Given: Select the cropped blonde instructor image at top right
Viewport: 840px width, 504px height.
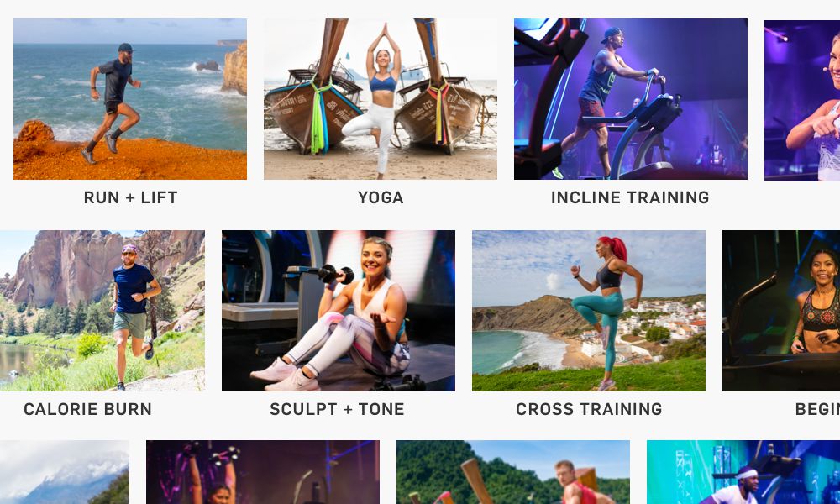Looking at the screenshot, I should [x=802, y=100].
